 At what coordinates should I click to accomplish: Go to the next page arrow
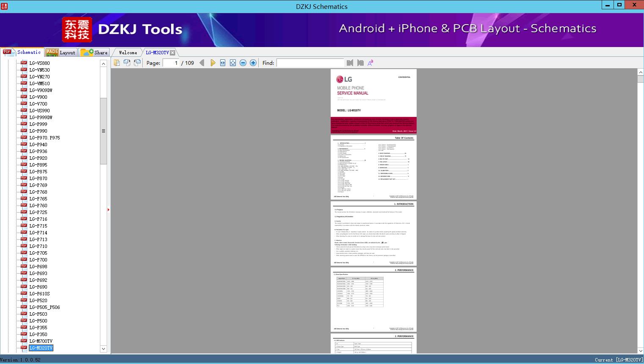pos(213,63)
